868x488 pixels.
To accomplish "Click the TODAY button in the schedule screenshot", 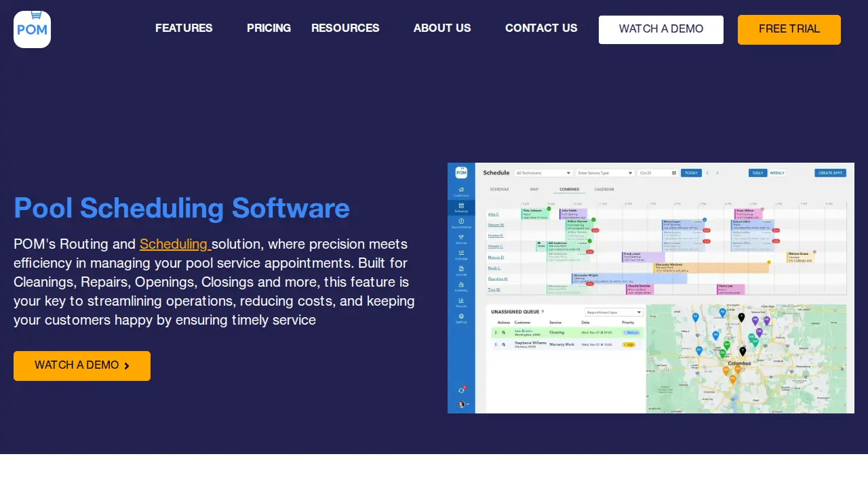I will (691, 173).
